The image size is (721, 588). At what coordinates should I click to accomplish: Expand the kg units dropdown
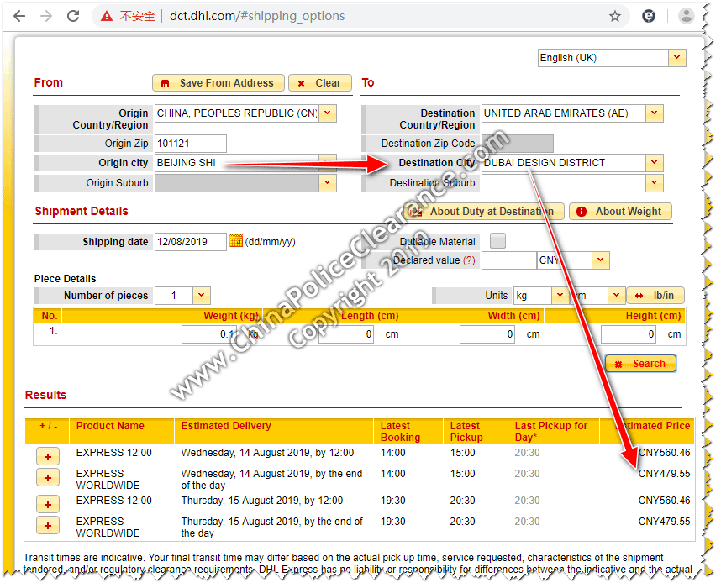(x=560, y=296)
